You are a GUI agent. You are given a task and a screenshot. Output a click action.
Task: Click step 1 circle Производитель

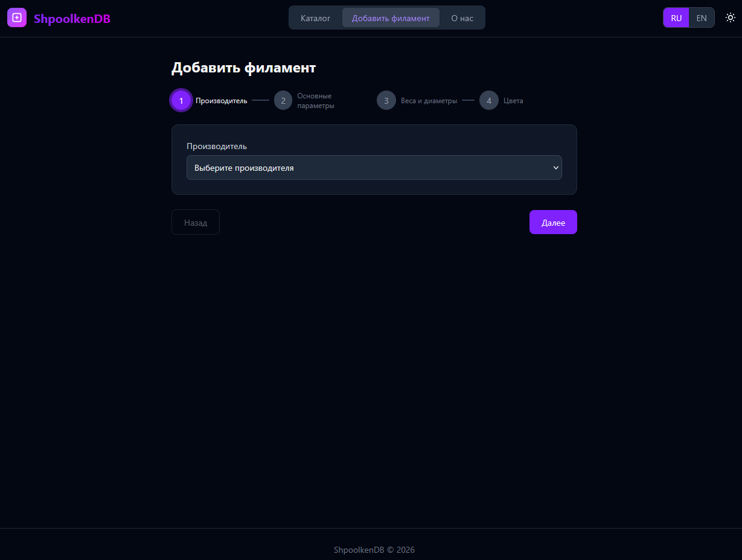point(181,101)
